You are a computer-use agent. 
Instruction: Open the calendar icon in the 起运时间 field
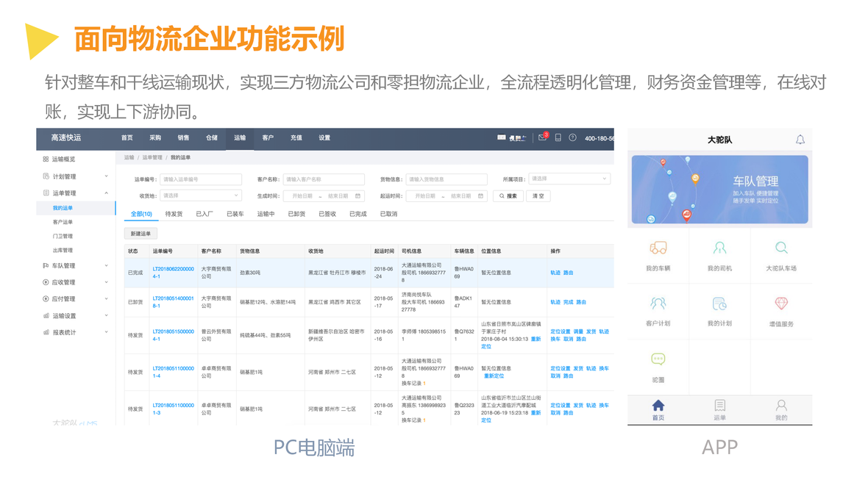pyautogui.click(x=480, y=196)
